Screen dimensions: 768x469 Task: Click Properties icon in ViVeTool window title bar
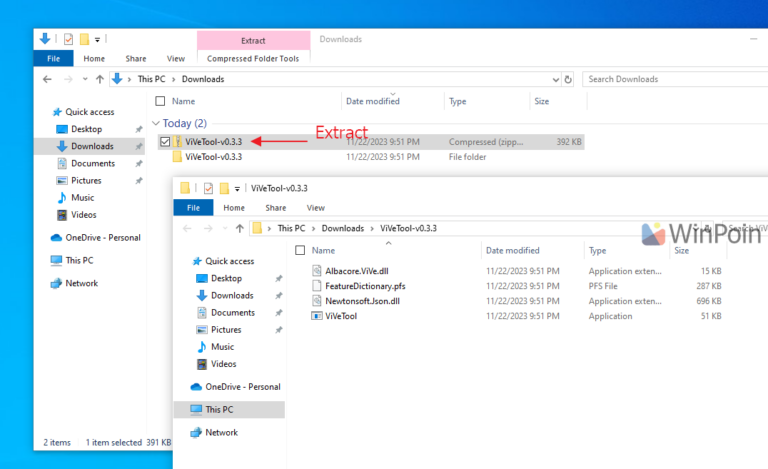209,188
